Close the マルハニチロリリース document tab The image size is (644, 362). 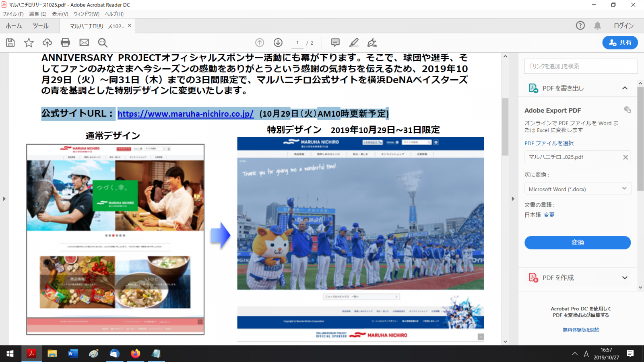point(129,26)
